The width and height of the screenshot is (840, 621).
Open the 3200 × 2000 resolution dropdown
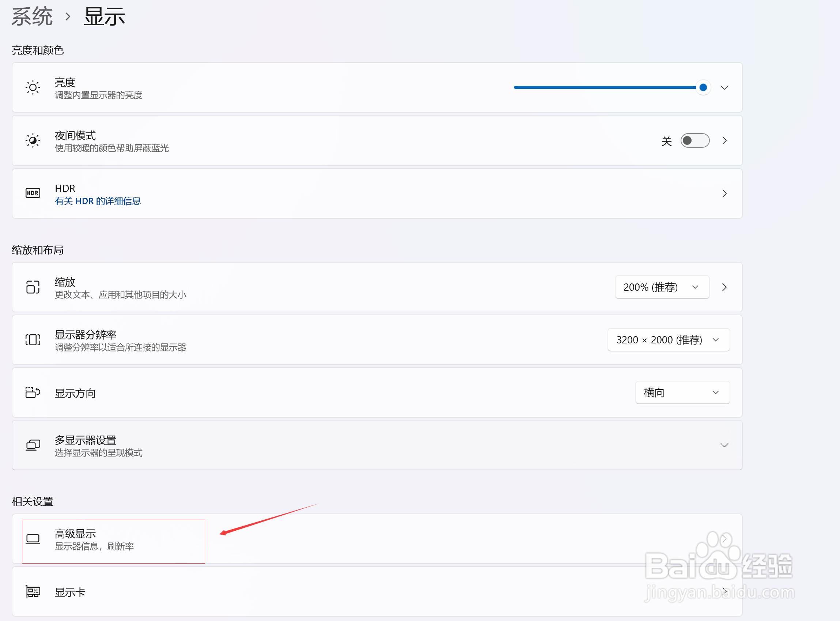pos(668,340)
